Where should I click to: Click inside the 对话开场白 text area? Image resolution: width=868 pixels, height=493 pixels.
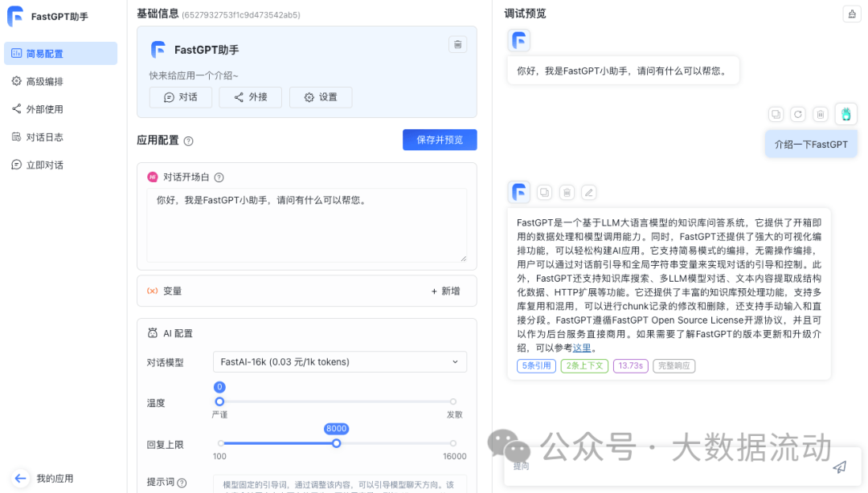[307, 225]
